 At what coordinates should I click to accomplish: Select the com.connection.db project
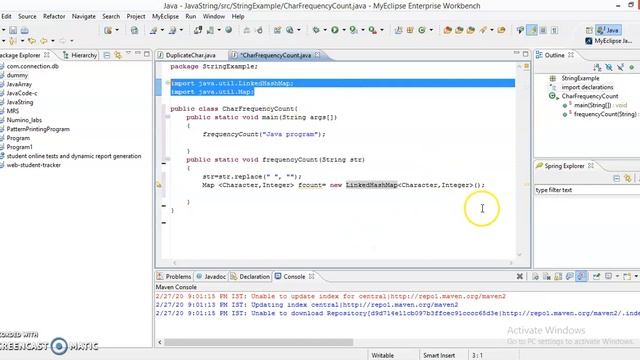(x=33, y=66)
